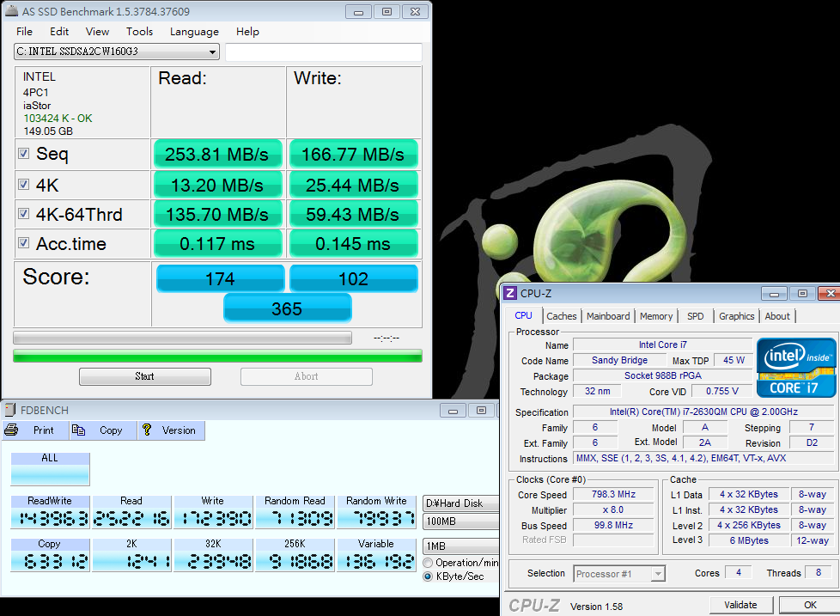The width and height of the screenshot is (840, 616).
Task: Uncheck the Seq test checkbox
Action: (23, 154)
